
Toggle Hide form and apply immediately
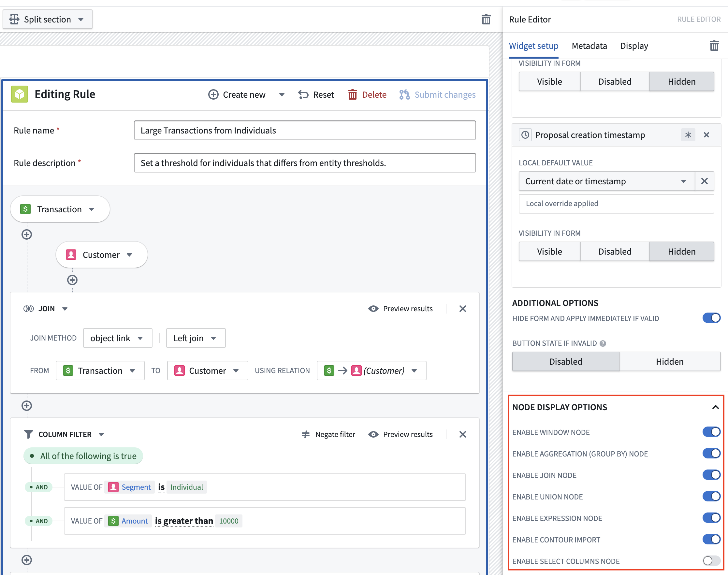click(711, 318)
